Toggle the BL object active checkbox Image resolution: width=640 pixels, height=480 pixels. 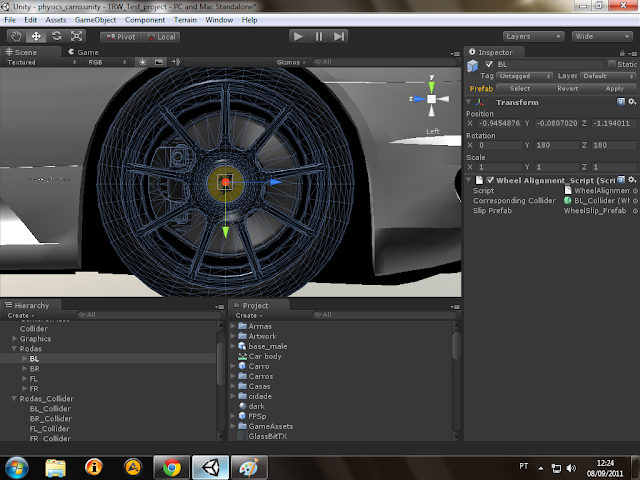(488, 64)
